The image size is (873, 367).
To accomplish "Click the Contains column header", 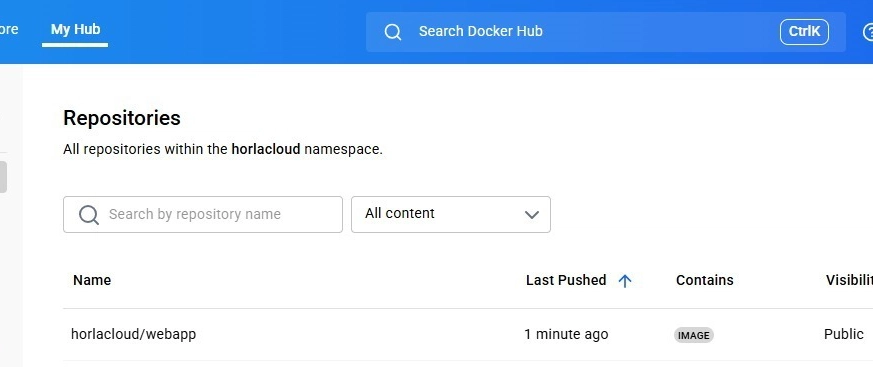I will coord(704,280).
